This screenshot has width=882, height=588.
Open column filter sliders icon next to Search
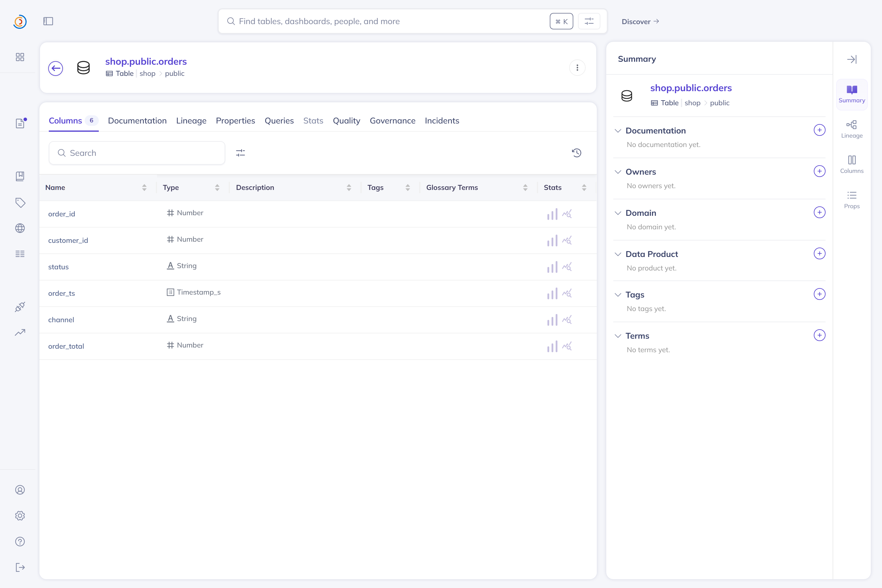point(240,153)
